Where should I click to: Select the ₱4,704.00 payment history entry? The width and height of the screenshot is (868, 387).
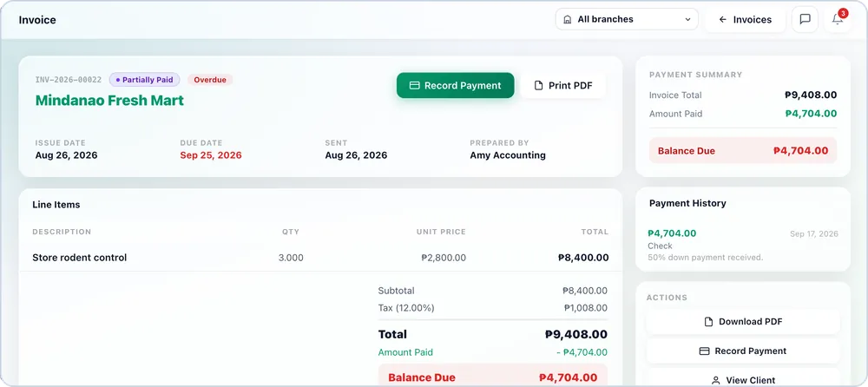[x=672, y=233]
